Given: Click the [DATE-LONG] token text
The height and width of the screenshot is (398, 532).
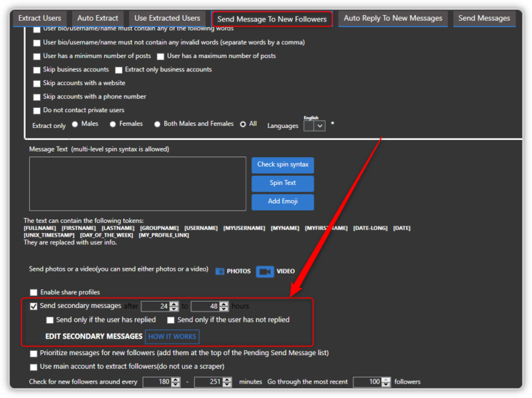Looking at the screenshot, I should 370,228.
